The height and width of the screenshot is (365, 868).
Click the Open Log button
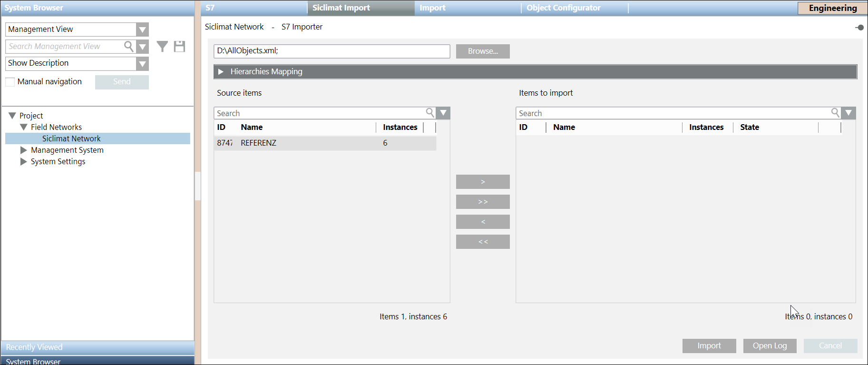(x=770, y=346)
